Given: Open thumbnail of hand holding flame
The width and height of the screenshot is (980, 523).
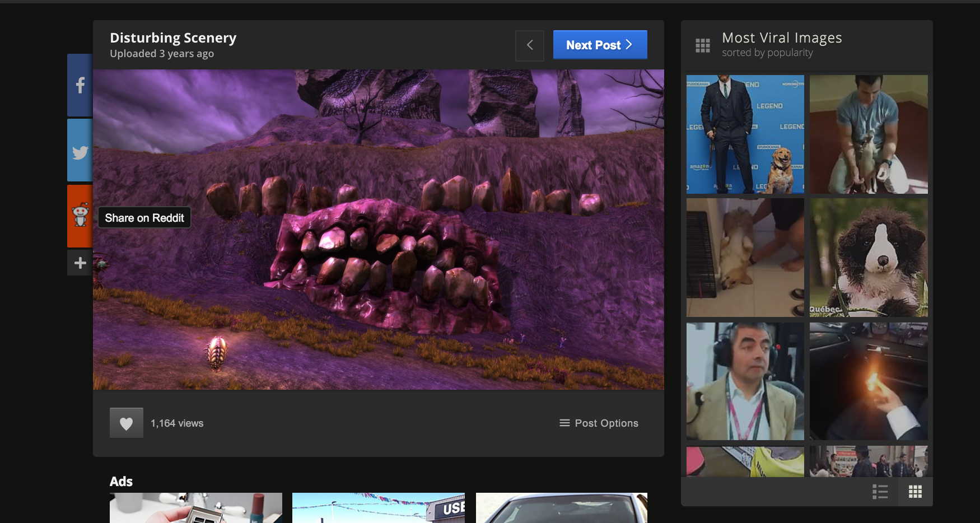Looking at the screenshot, I should point(869,381).
